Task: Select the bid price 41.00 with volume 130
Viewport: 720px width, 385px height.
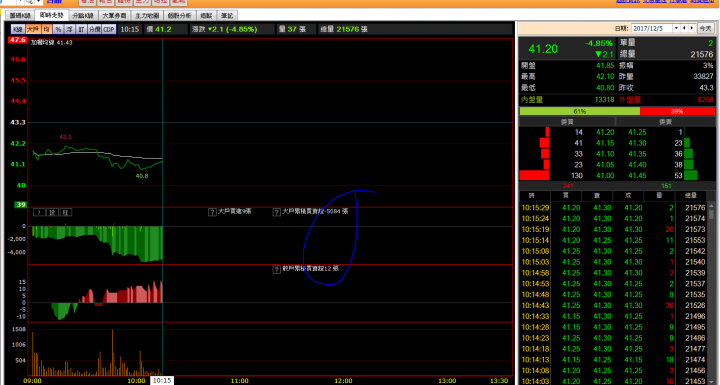Action: (x=605, y=176)
